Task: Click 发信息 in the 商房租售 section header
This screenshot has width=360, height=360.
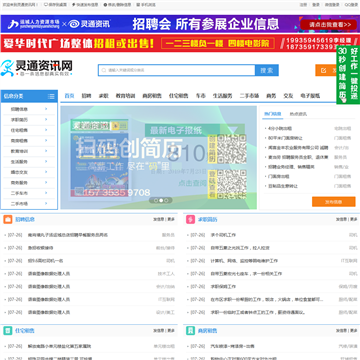Action: pyautogui.click(x=341, y=331)
